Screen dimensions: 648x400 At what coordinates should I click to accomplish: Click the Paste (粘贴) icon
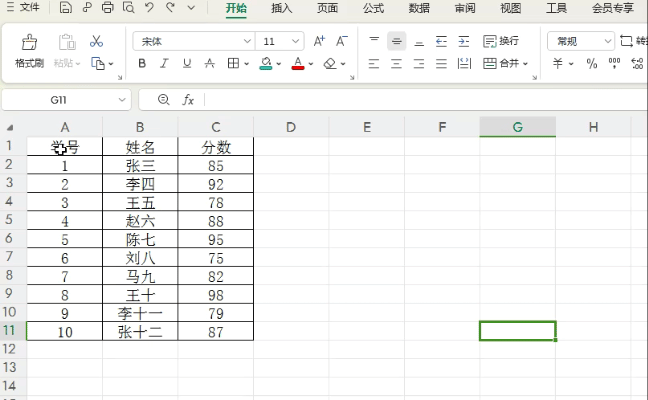pyautogui.click(x=67, y=51)
